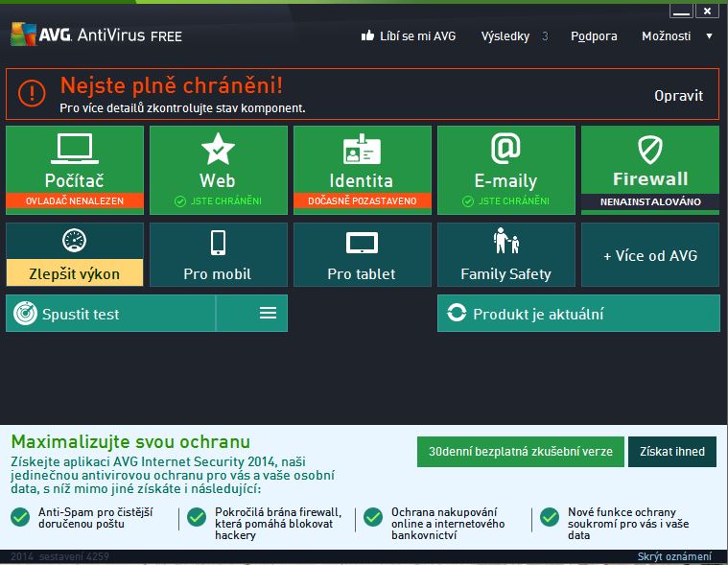Viewport: 728px width, 565px height.
Task: Click Produkt je aktuální update button
Action: click(578, 314)
